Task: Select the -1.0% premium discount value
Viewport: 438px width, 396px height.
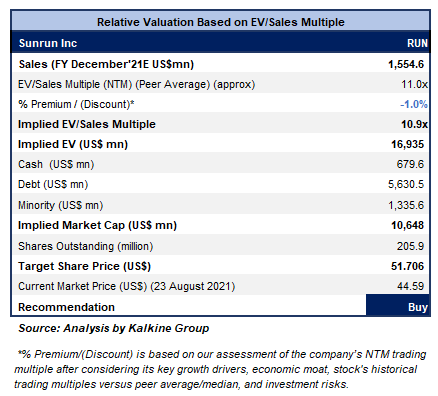Action: coord(414,104)
